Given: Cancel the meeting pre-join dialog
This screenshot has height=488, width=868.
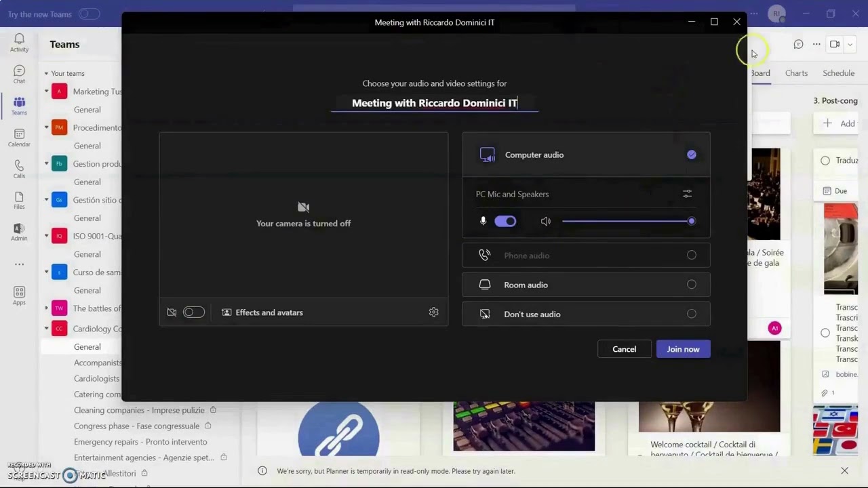Looking at the screenshot, I should 624,349.
